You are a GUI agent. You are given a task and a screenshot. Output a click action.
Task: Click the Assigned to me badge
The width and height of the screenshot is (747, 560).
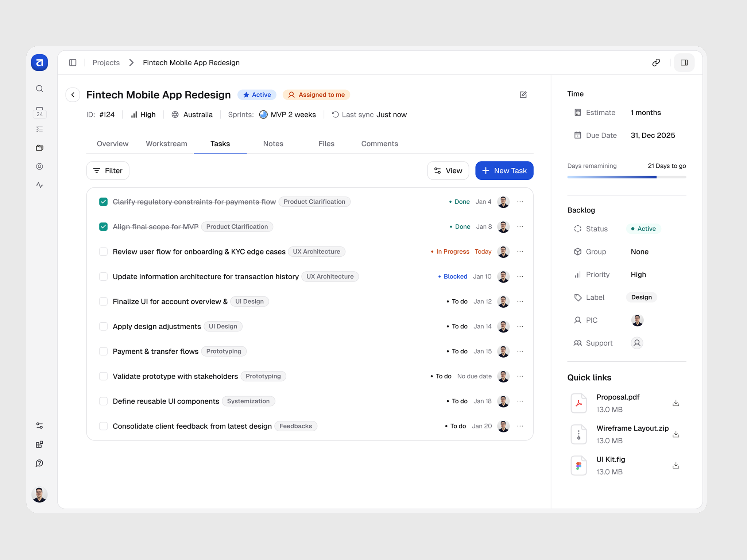(316, 95)
